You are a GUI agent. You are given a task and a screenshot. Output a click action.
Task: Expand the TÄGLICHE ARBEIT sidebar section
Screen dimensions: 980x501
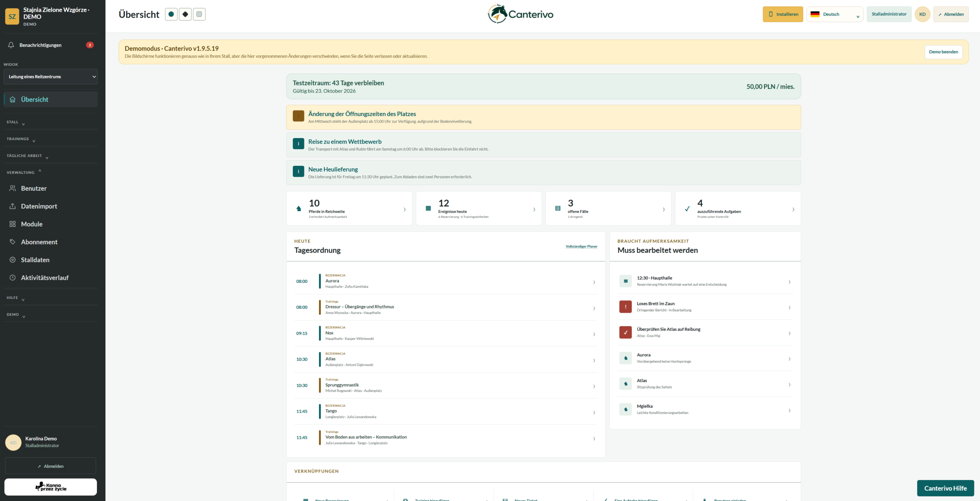[x=51, y=156]
